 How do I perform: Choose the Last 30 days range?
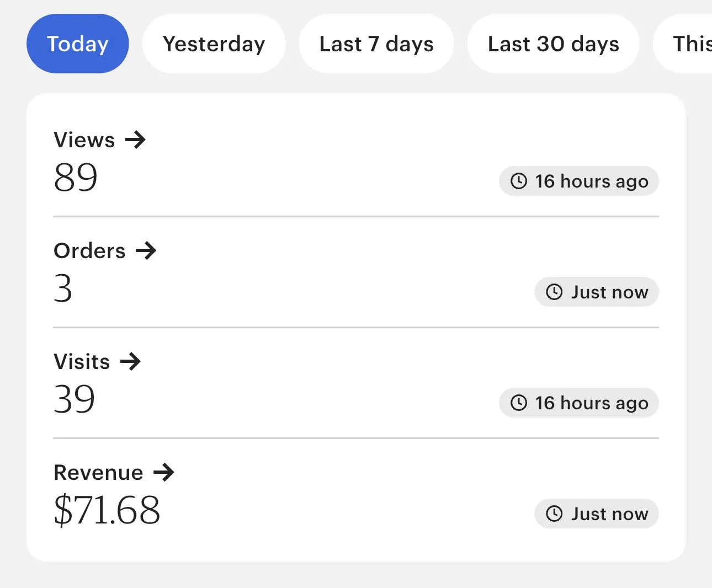[553, 44]
